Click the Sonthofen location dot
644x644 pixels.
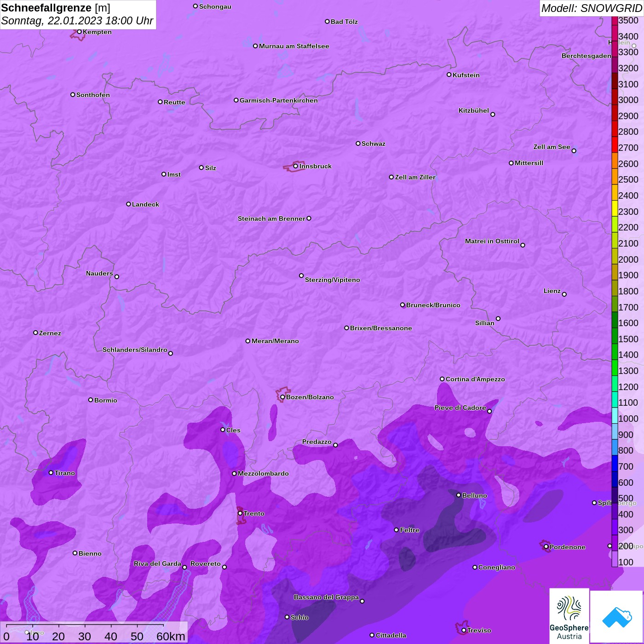73,95
